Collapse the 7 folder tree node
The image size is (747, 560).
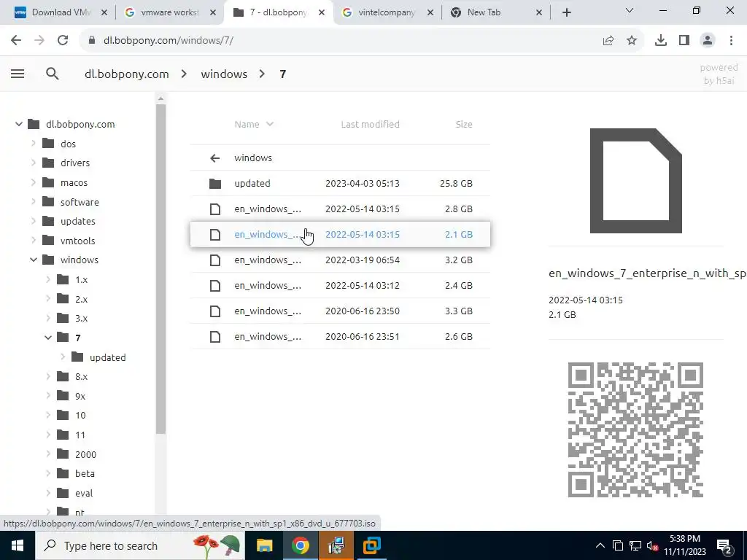48,338
